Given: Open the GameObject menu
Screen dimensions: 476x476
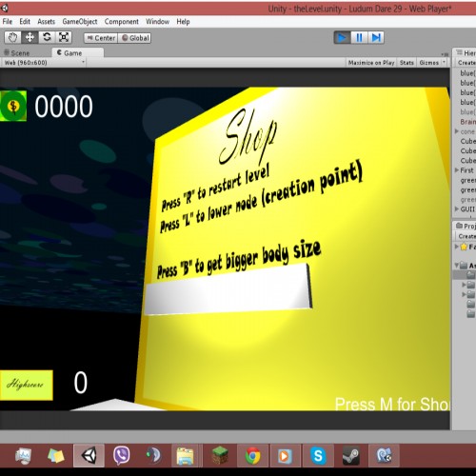Looking at the screenshot, I should coord(80,22).
